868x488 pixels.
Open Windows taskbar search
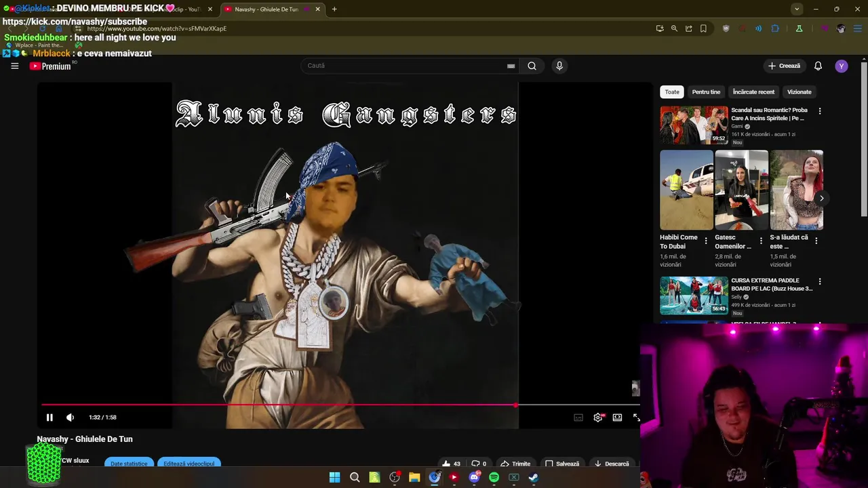click(355, 477)
